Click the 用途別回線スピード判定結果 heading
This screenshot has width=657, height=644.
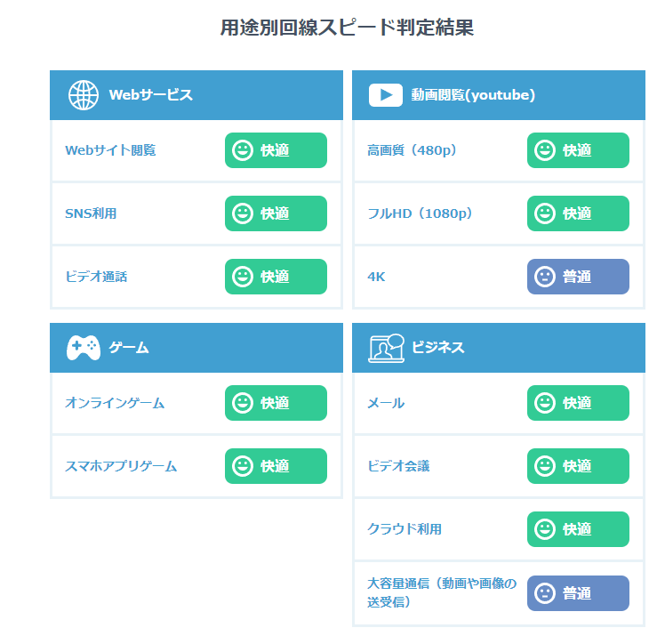[x=347, y=28]
